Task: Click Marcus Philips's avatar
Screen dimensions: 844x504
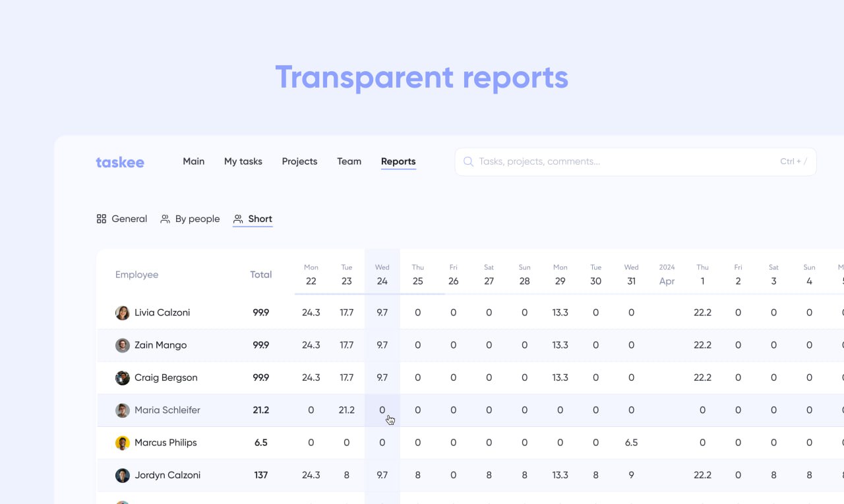Action: [x=123, y=443]
